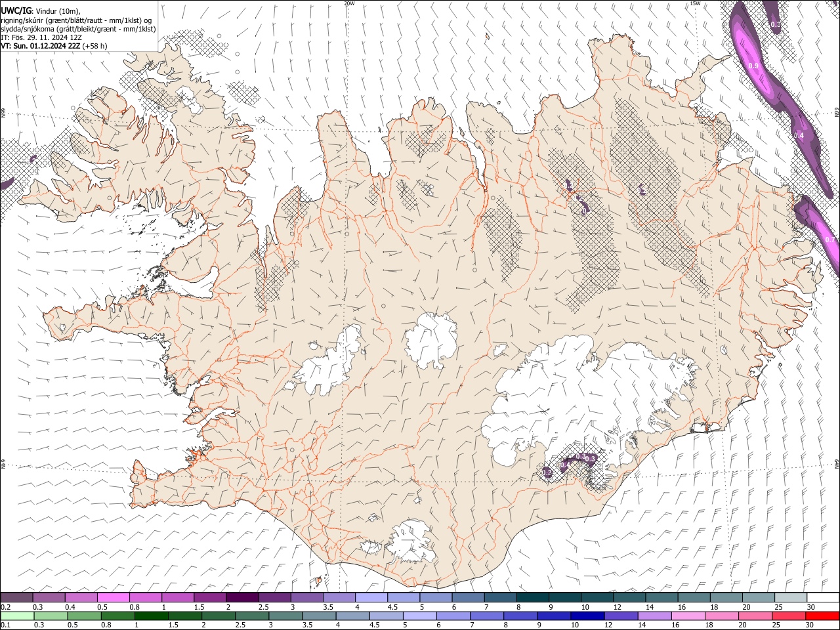Pick lower scale pale green swatch from 0.1 to 0.3
This screenshot has width=840, height=630.
16,616
